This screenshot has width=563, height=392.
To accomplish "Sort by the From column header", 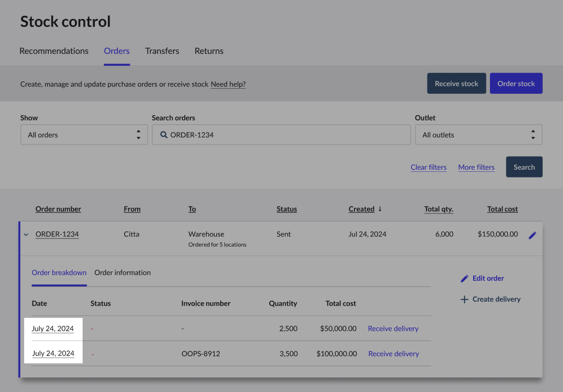I will (x=132, y=209).
